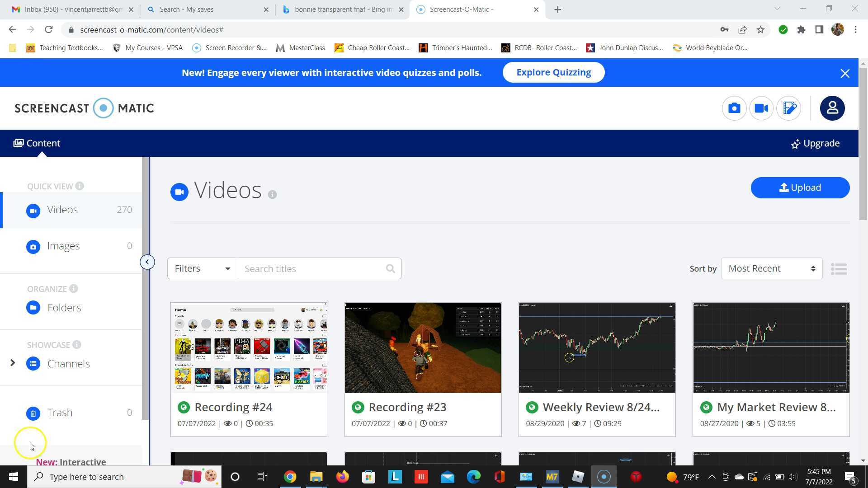Open the video editor icon in header
The height and width of the screenshot is (488, 868).
point(789,108)
